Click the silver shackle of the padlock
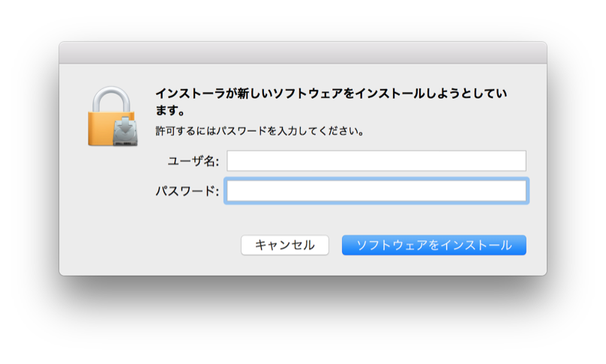Screen dimensions: 606x364 click(x=111, y=99)
